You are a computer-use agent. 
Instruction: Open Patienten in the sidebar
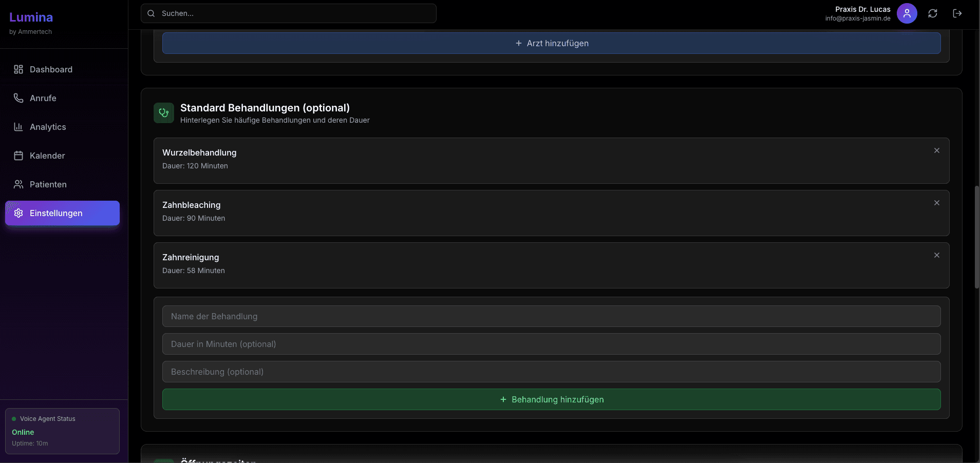pyautogui.click(x=48, y=184)
